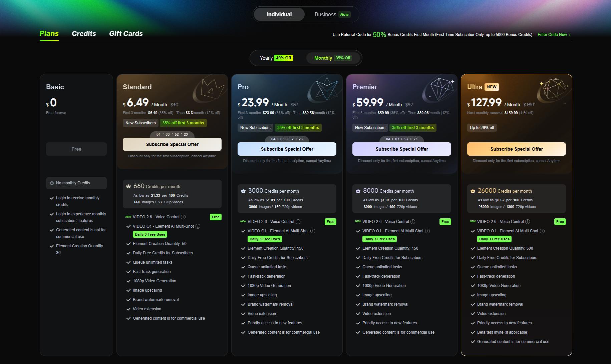This screenshot has height=364, width=611.
Task: Open the NEW badge on Ultra plan title
Action: [x=492, y=87]
